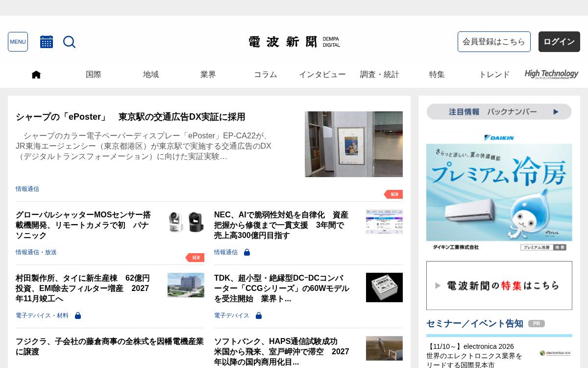588x368 pixels.
Task: Read NEC AIで脆弱性対処 article
Action: [x=281, y=225]
